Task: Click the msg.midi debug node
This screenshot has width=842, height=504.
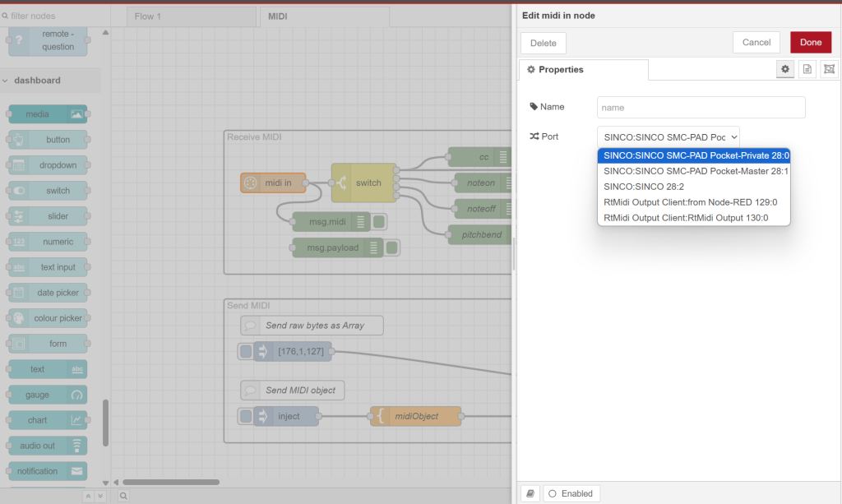Action: [331, 222]
